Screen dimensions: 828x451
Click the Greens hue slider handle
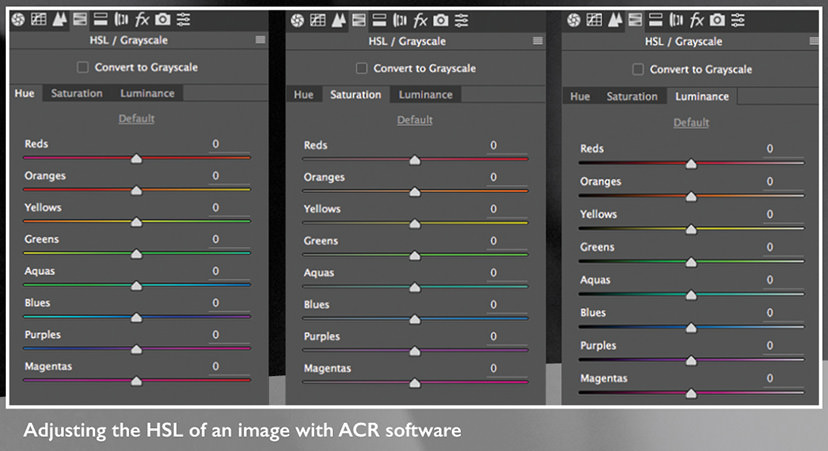136,254
